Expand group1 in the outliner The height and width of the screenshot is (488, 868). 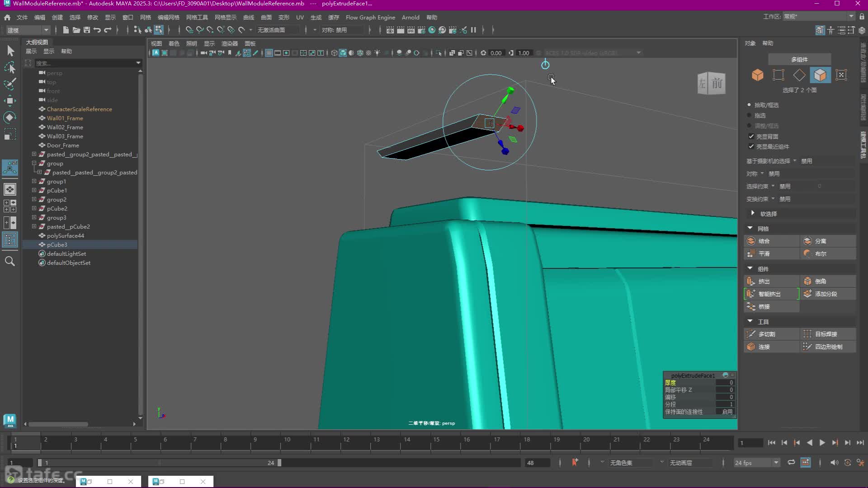click(x=34, y=181)
